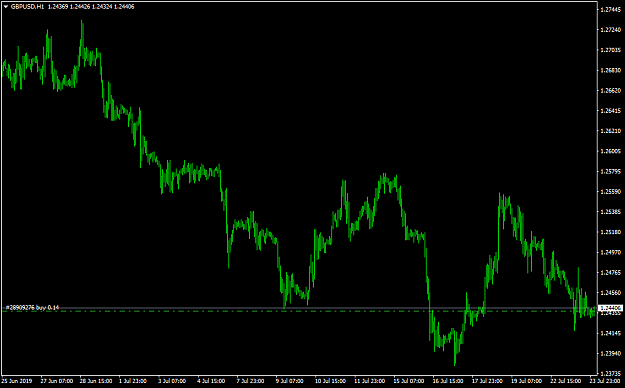625x388 pixels.
Task: Click price scale label 1.24765
Action: pyautogui.click(x=611, y=273)
